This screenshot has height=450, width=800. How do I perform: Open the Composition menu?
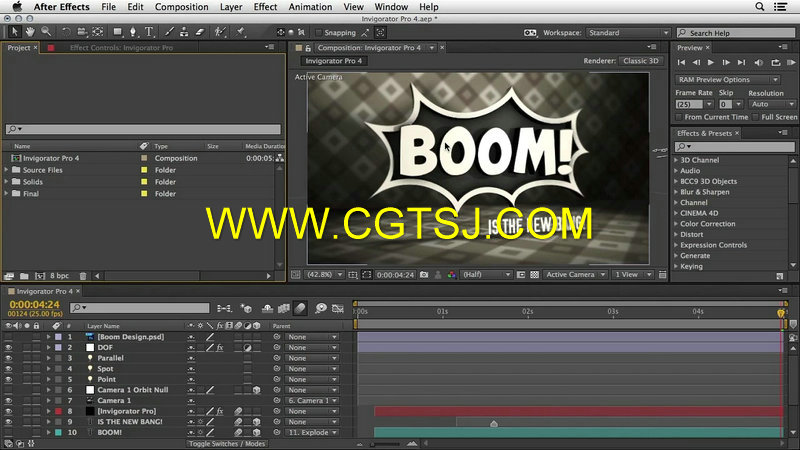182,7
